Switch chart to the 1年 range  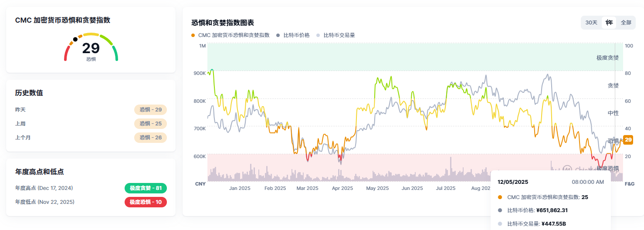point(609,23)
